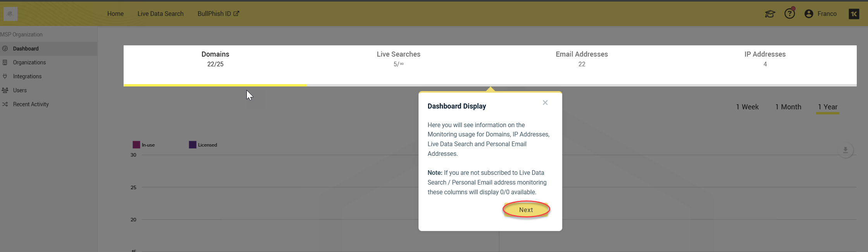Toggle the In-use legend series
Screen dimensions: 868x252
tap(144, 145)
